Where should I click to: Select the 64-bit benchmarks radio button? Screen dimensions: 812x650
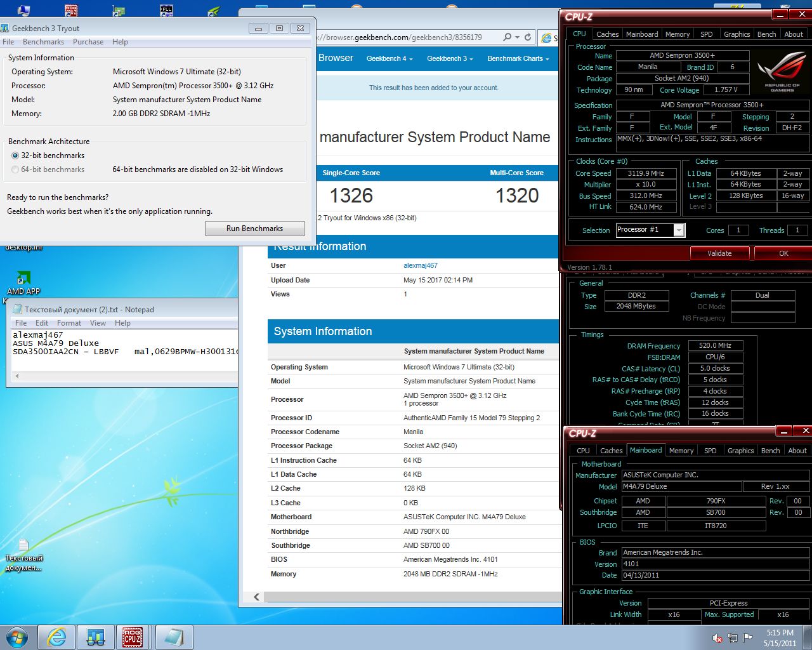(x=15, y=169)
